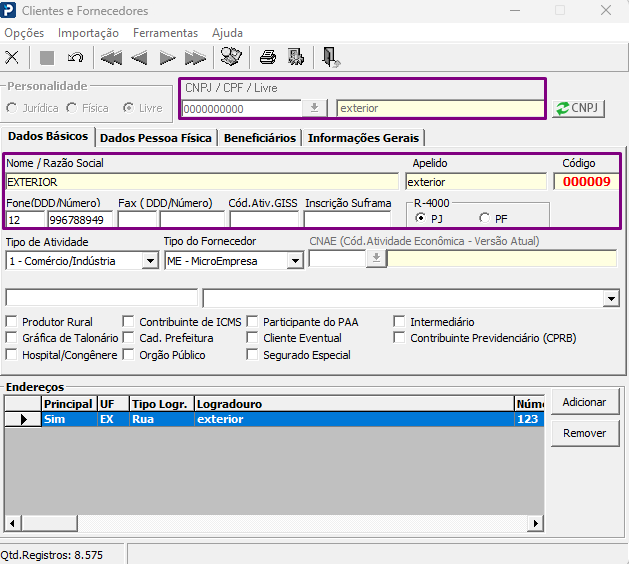Click the second print/report settings icon

[296, 57]
